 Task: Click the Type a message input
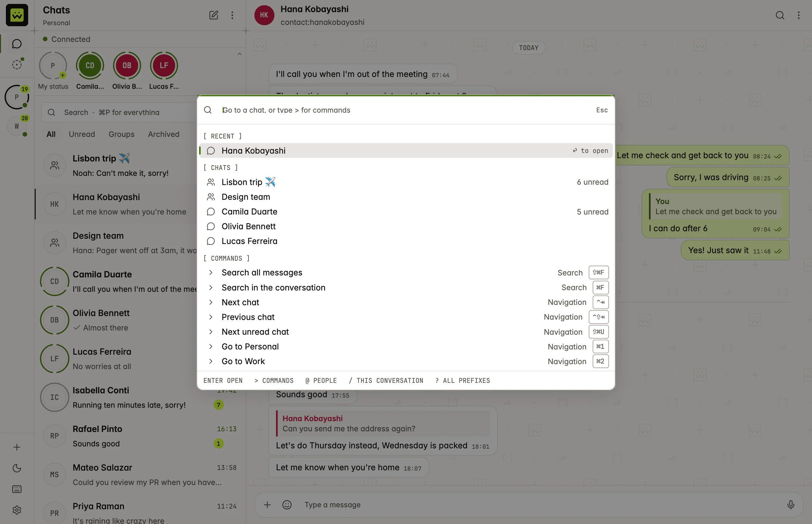[x=541, y=505]
